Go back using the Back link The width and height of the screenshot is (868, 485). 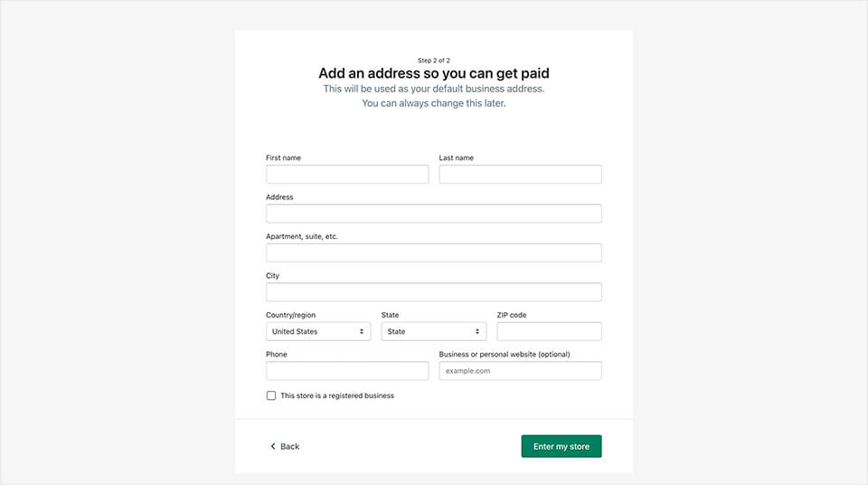pyautogui.click(x=289, y=446)
